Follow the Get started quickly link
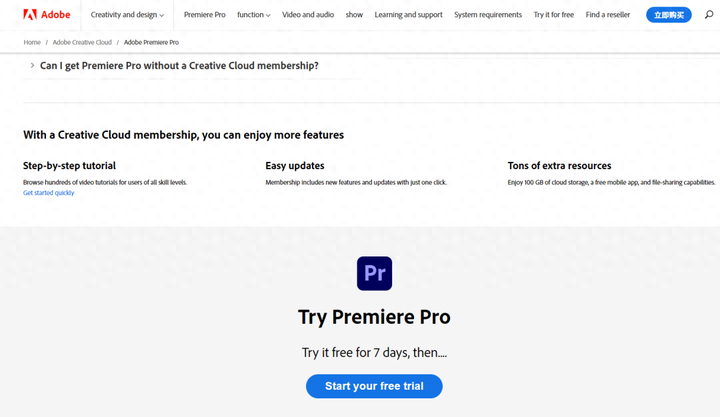 (x=49, y=193)
